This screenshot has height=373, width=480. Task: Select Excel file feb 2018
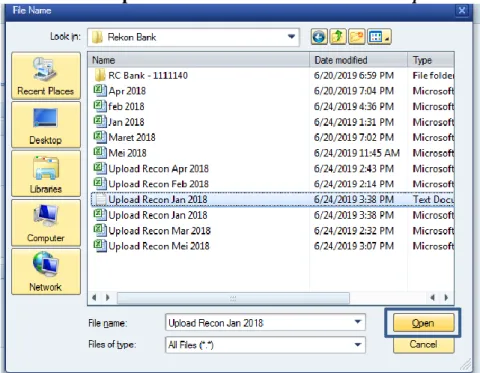pyautogui.click(x=119, y=107)
